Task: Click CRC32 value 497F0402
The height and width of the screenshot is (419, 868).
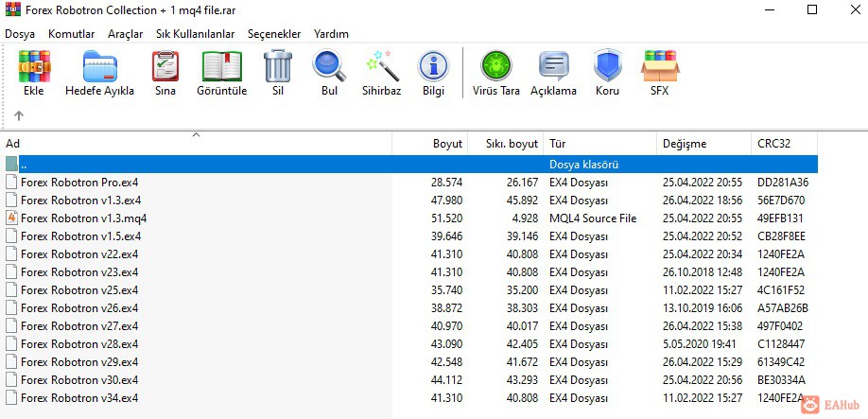Action: 780,326
